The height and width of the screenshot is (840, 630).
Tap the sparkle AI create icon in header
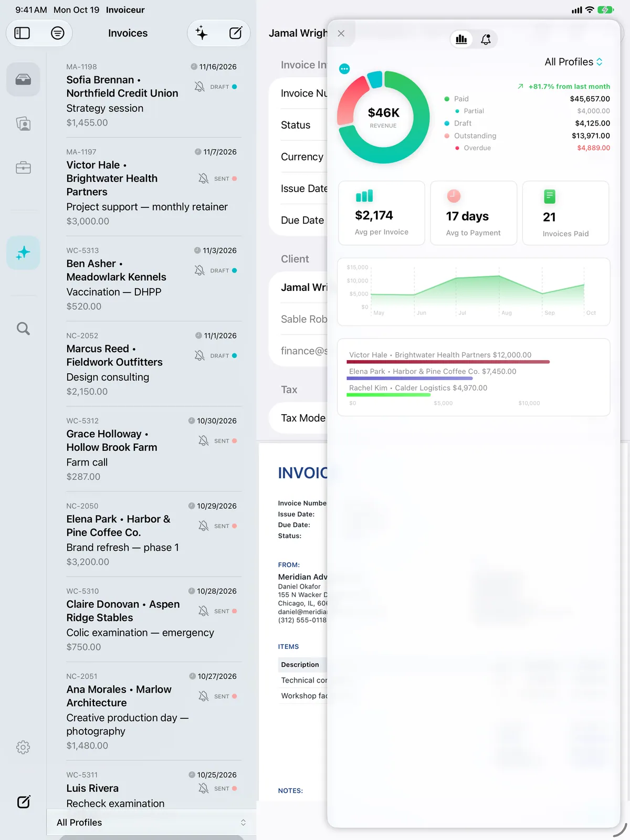point(202,33)
